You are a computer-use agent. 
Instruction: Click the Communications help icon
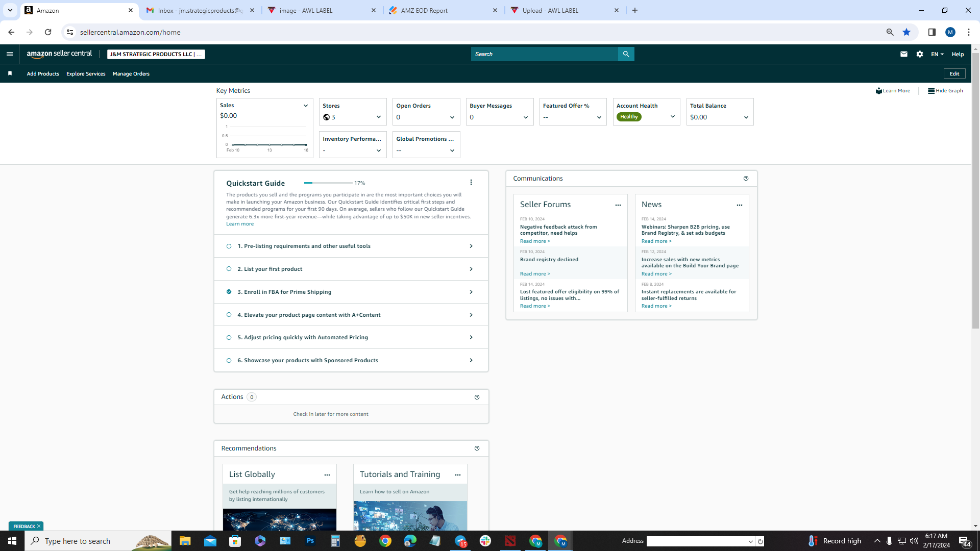pyautogui.click(x=746, y=179)
